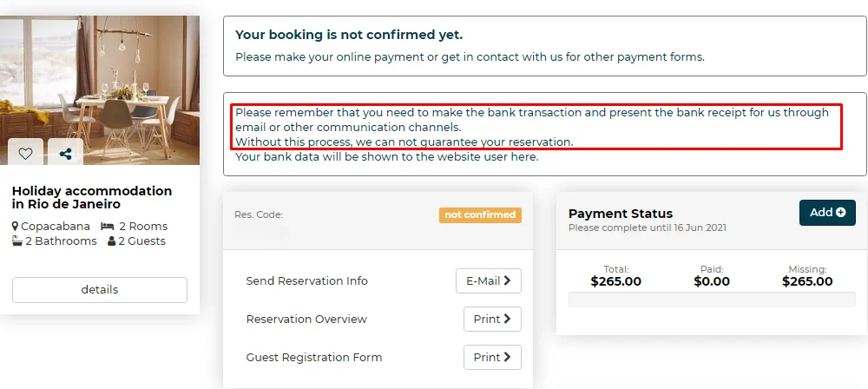
Task: Add a payment with the Add button
Action: pos(827,213)
